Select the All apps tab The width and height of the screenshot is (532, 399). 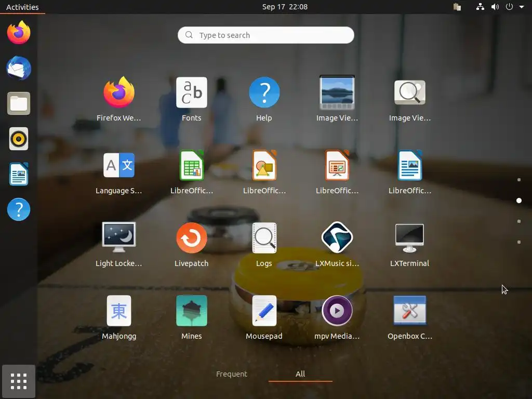[300, 374]
